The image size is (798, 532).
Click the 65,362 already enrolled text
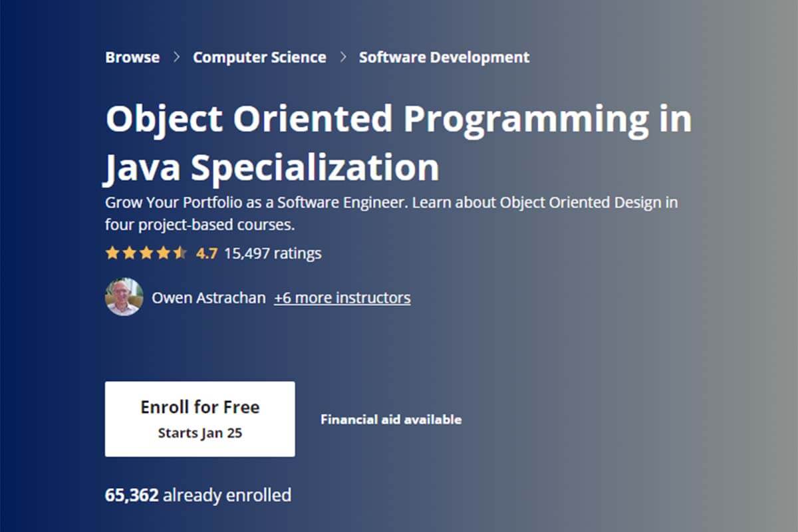point(199,495)
